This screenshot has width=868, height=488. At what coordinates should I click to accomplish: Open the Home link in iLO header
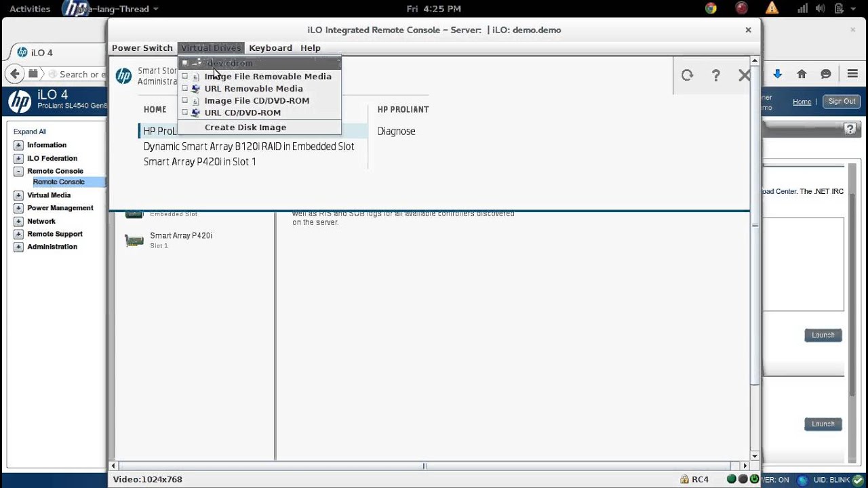(802, 102)
